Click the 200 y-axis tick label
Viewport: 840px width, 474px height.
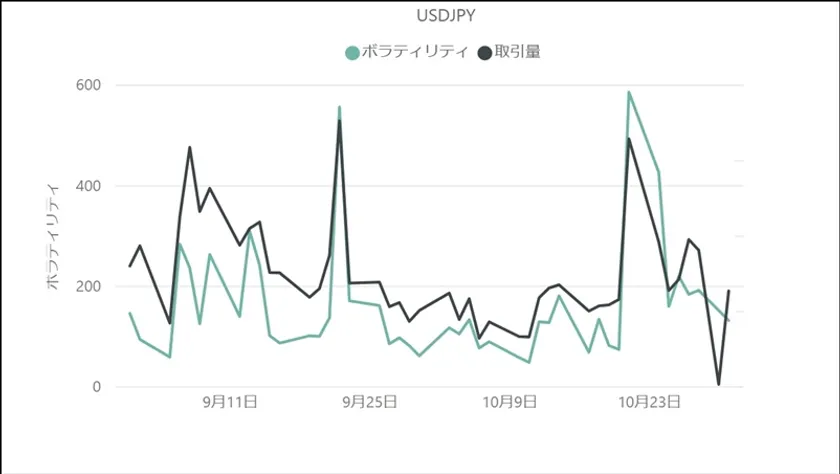(x=88, y=287)
